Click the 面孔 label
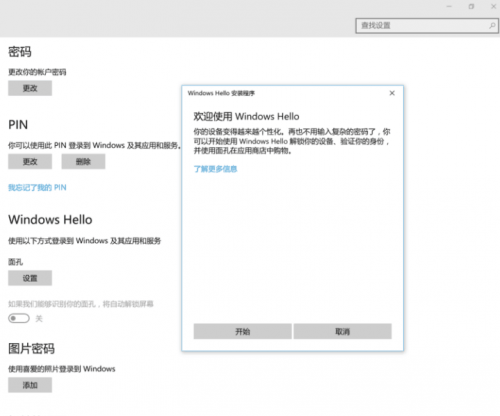This screenshot has height=416, width=500. [16, 262]
